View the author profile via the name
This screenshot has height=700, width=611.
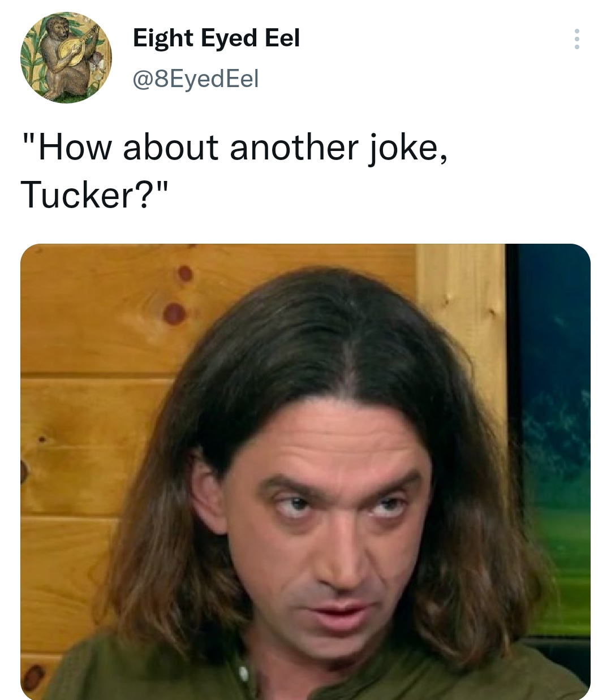pos(216,38)
